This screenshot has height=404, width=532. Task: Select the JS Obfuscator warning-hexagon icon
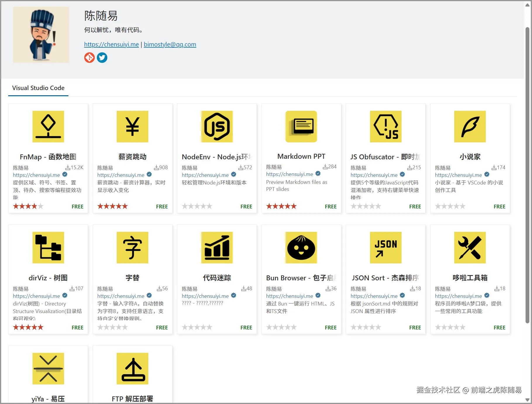[385, 127]
